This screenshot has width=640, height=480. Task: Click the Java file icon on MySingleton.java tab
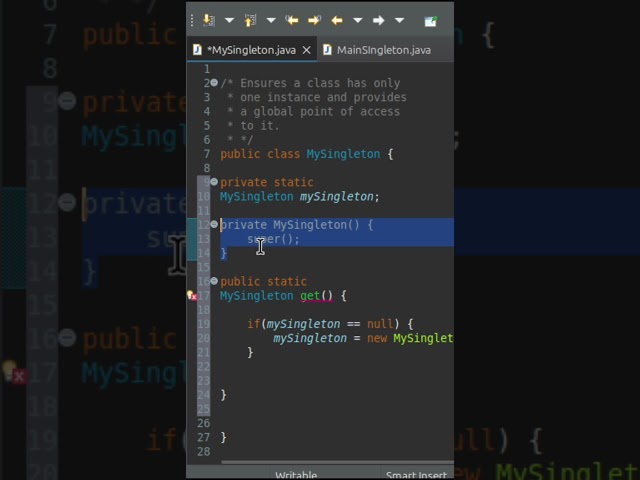197,50
